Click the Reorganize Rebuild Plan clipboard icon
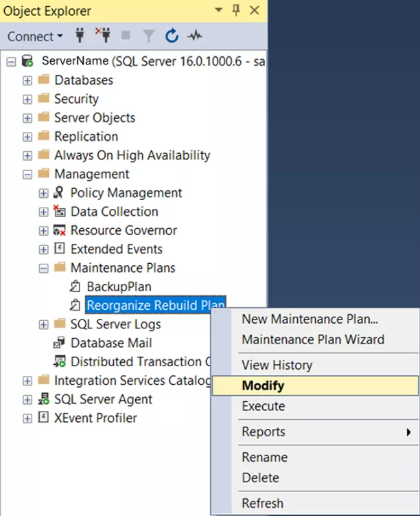 (x=75, y=305)
